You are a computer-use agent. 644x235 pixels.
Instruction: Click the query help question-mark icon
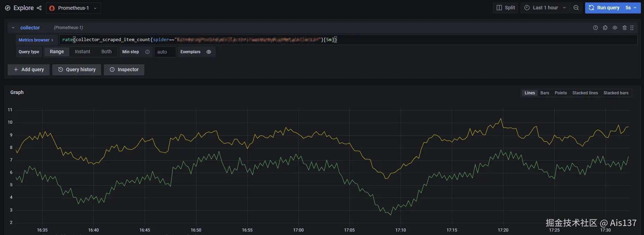596,28
